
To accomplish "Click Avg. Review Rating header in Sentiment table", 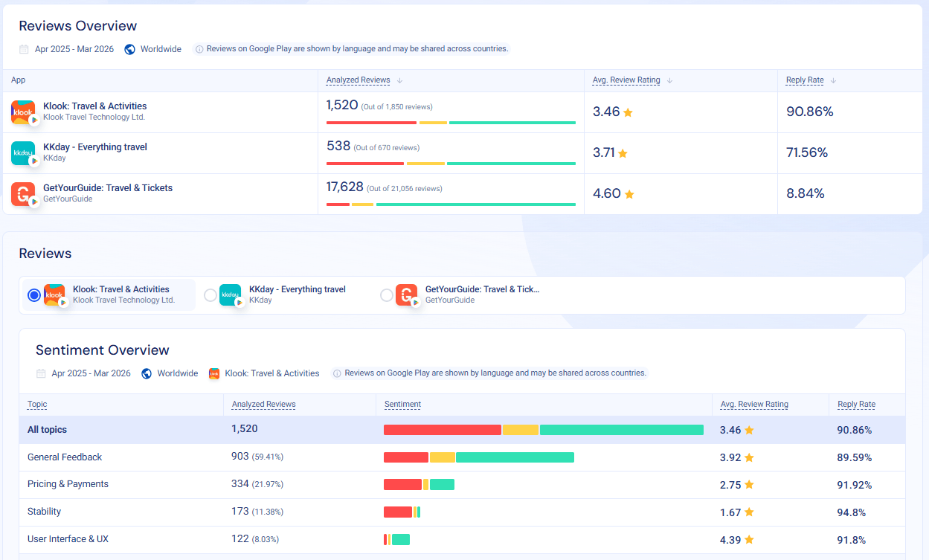I will (x=754, y=405).
